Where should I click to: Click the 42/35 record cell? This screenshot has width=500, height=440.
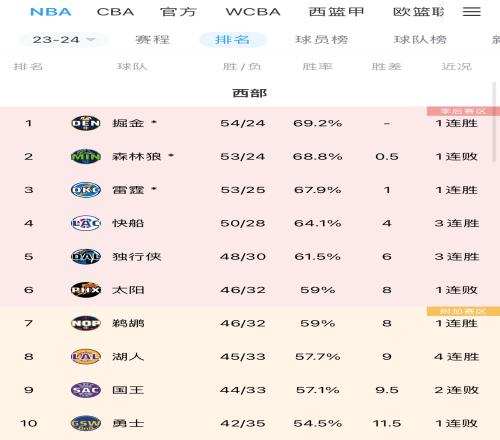click(x=243, y=423)
